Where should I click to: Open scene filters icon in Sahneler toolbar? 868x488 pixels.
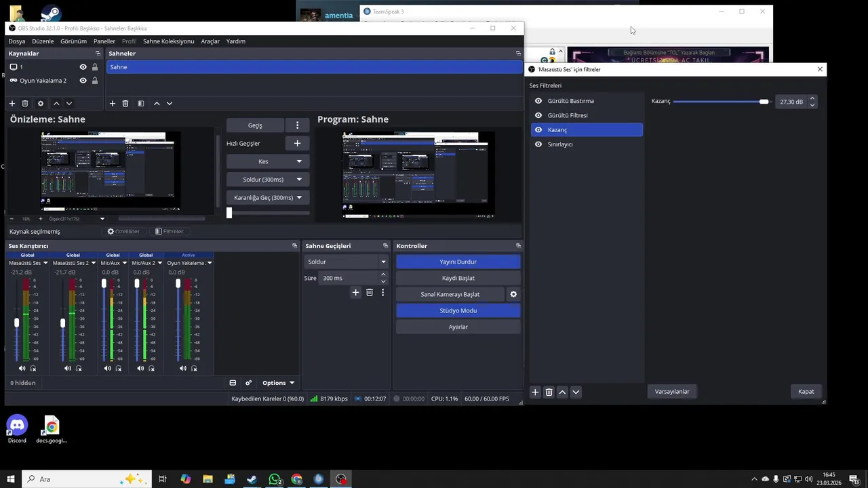[141, 103]
